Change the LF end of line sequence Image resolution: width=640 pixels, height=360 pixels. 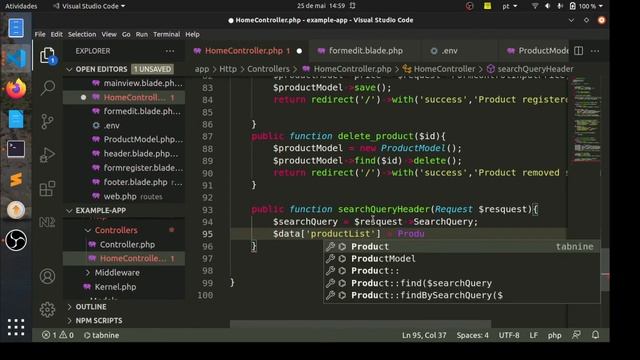(533, 335)
